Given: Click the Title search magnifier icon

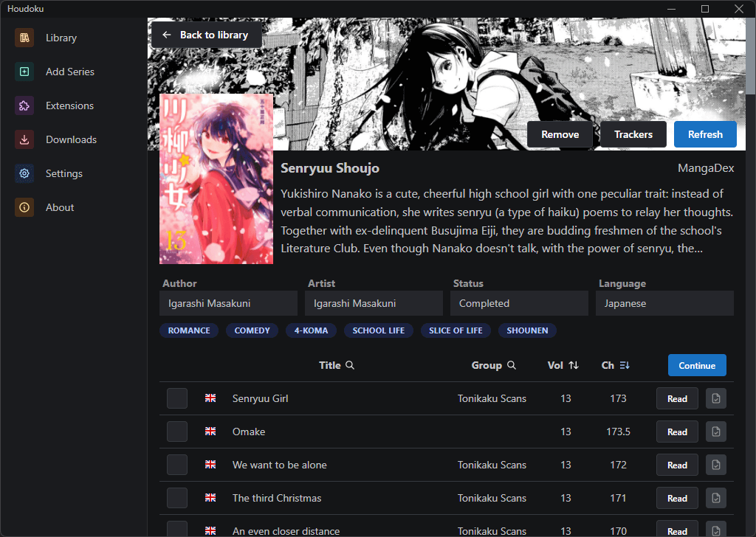Looking at the screenshot, I should 350,365.
